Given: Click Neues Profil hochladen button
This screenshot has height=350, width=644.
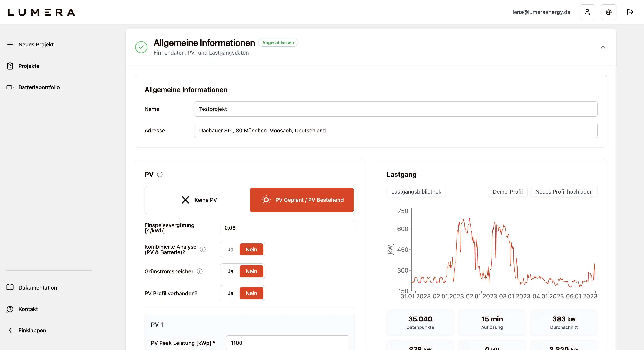Looking at the screenshot, I should pyautogui.click(x=564, y=192).
